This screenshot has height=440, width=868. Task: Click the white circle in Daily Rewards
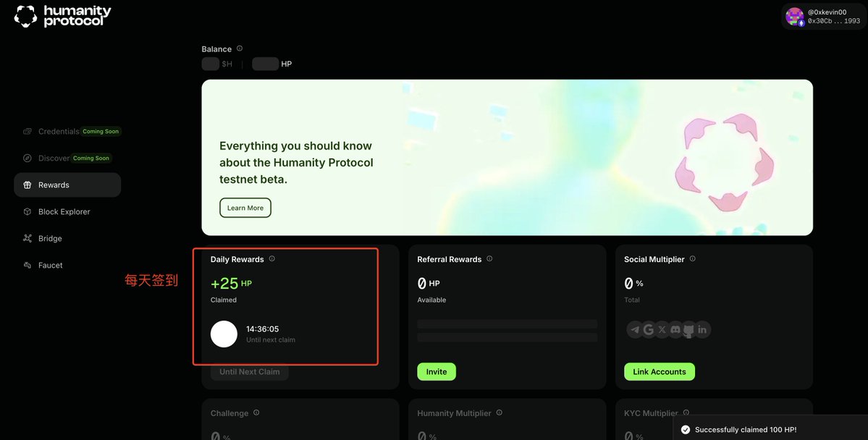224,334
